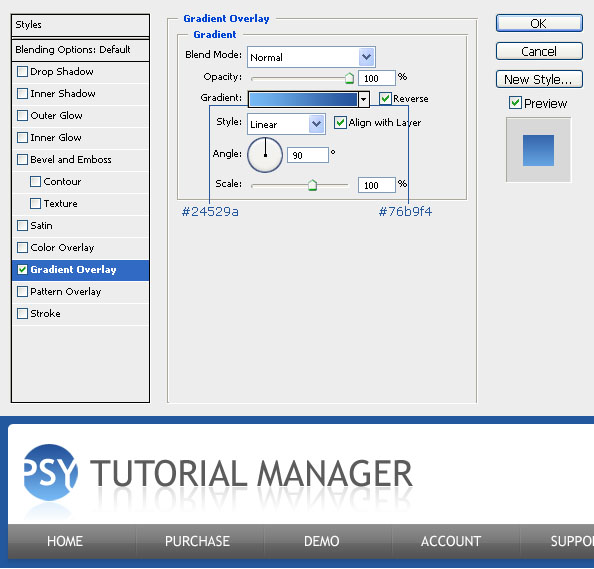
Task: Click the blue gradient swatch bar
Action: [x=303, y=99]
